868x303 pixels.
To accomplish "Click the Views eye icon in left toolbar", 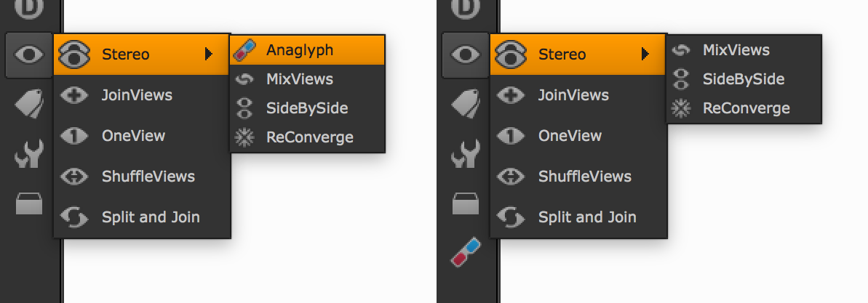I will (x=29, y=54).
